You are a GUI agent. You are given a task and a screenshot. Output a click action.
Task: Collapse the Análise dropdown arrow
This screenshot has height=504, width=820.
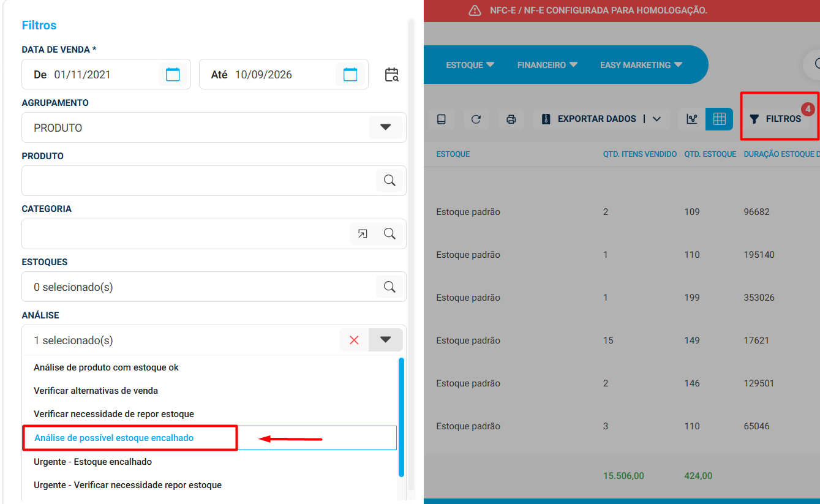pos(386,340)
